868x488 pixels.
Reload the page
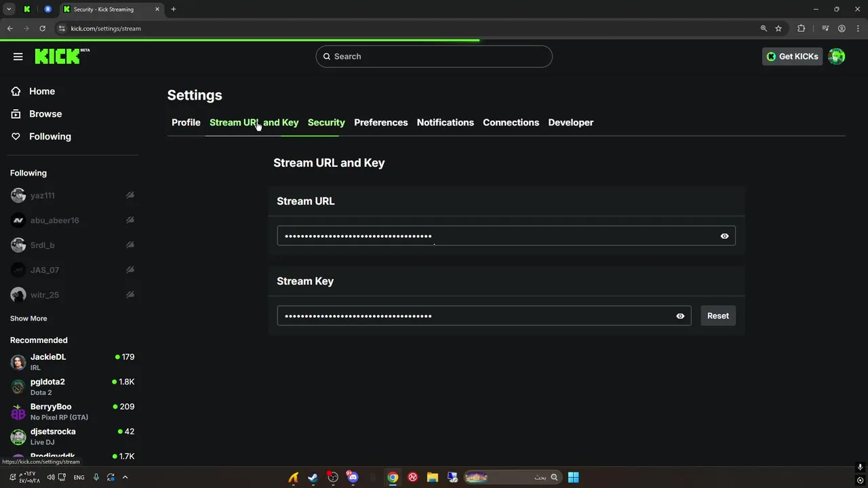point(42,28)
